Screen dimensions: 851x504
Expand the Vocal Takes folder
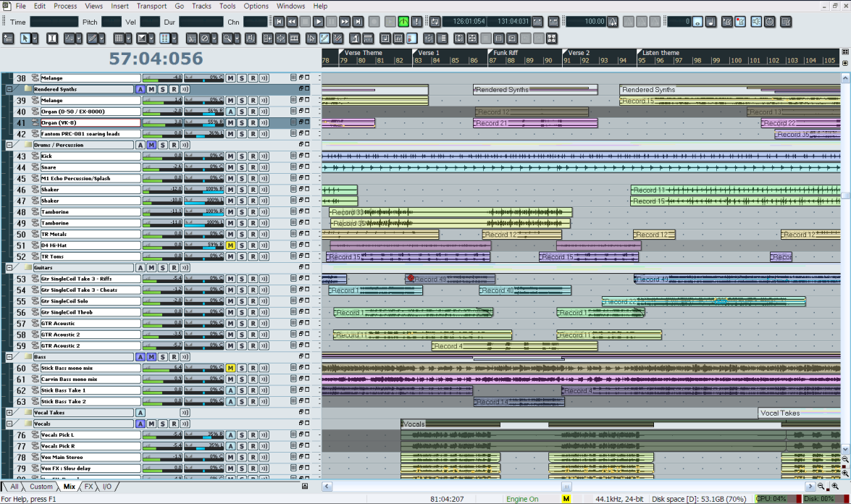[9, 413]
